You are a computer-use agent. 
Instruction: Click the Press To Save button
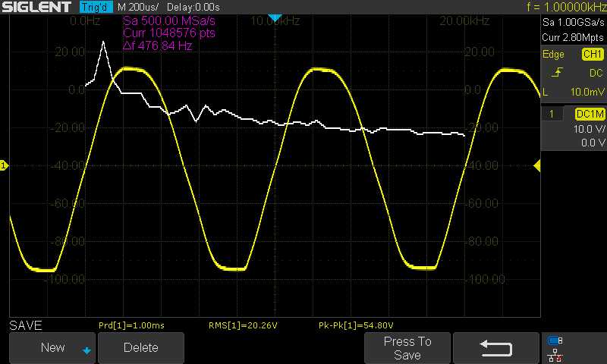tap(407, 348)
